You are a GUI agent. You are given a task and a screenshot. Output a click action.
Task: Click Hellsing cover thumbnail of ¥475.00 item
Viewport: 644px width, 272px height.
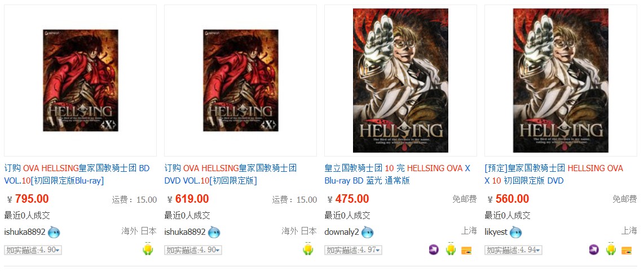pos(400,81)
